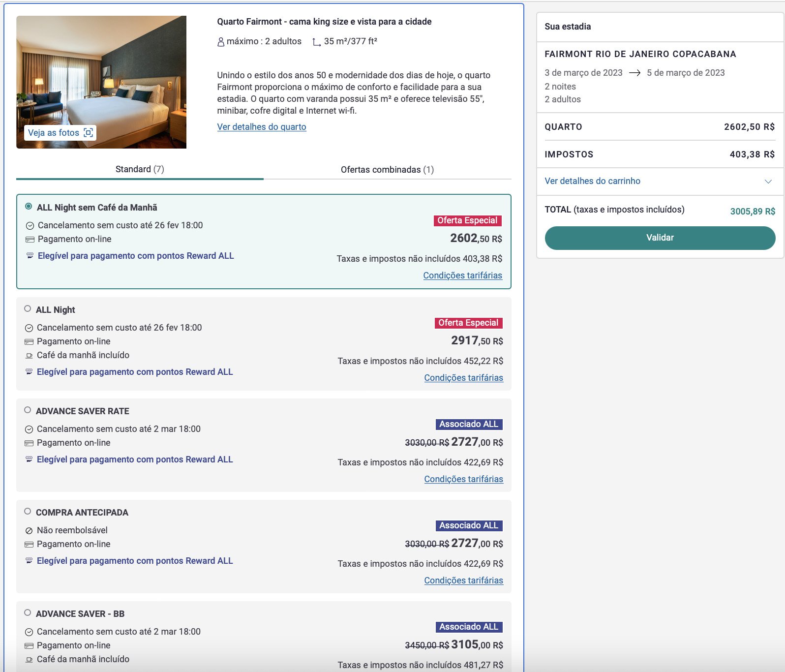Expand cart details chevron
Viewport: 785px width, 672px height.
point(768,182)
